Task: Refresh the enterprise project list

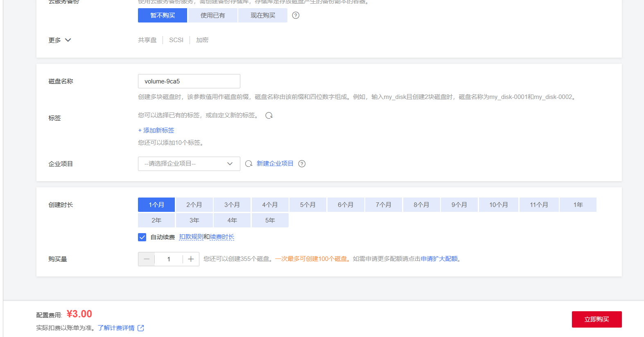Action: [x=249, y=164]
